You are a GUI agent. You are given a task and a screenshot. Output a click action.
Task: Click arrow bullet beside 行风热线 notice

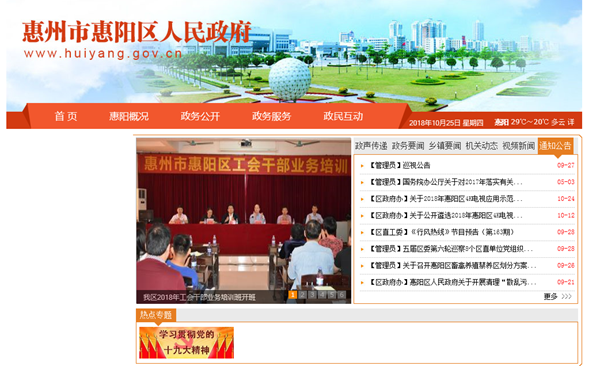pos(362,232)
